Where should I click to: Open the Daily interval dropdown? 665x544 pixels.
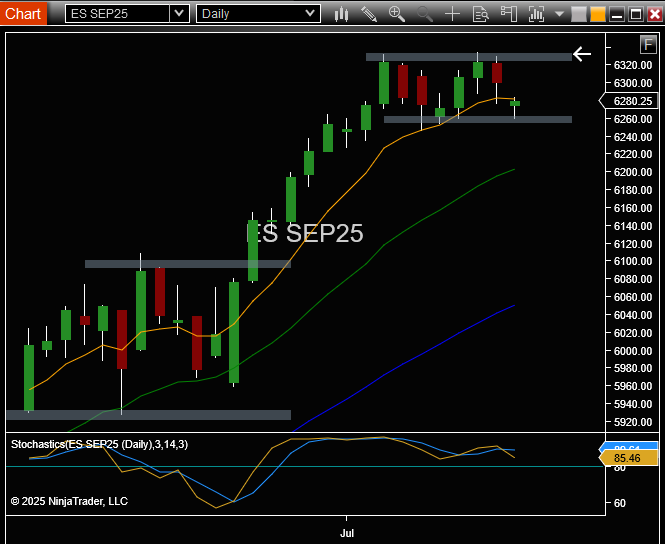click(x=258, y=14)
